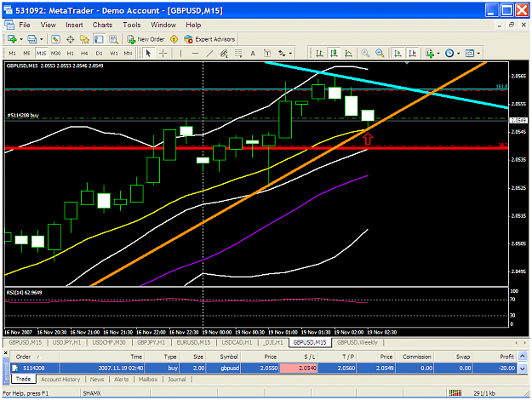Screen dimensions: 532x400
Task: Switch to Bar Chart display
Action: [319, 54]
